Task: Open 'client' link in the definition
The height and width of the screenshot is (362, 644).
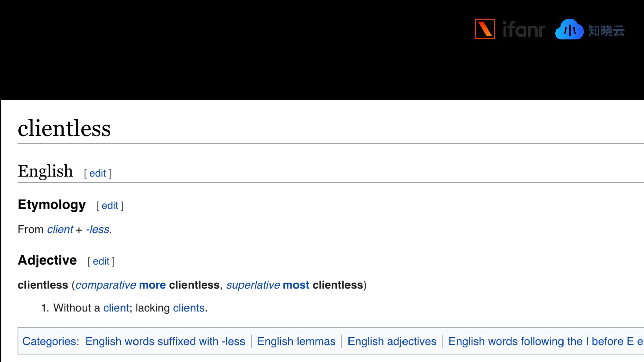Action: pos(116,308)
